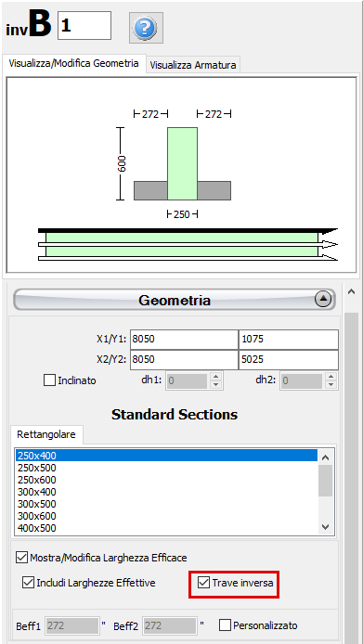Click the X1 coordinate field showing 8050
This screenshot has width=363, height=644.
[x=184, y=340]
